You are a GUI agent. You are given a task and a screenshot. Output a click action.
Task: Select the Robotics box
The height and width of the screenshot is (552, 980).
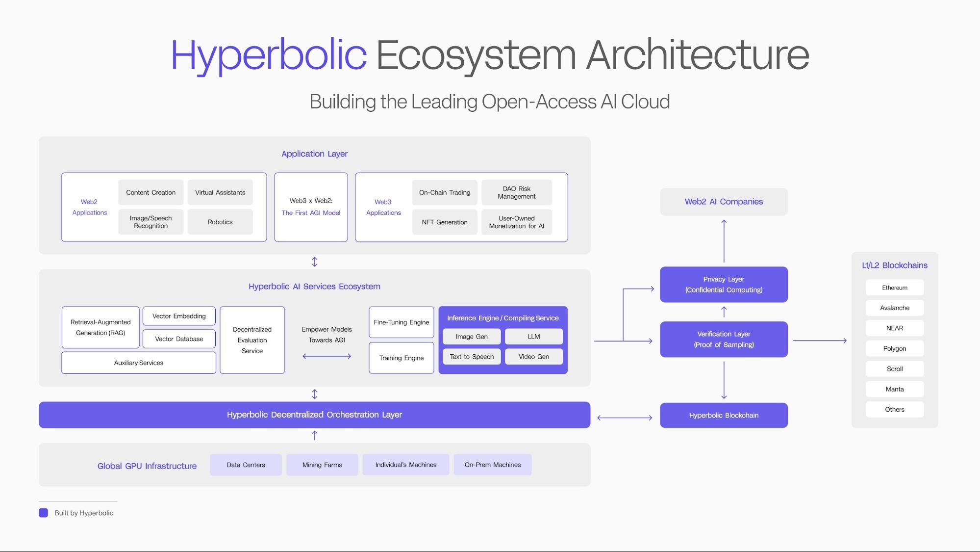[x=220, y=222]
